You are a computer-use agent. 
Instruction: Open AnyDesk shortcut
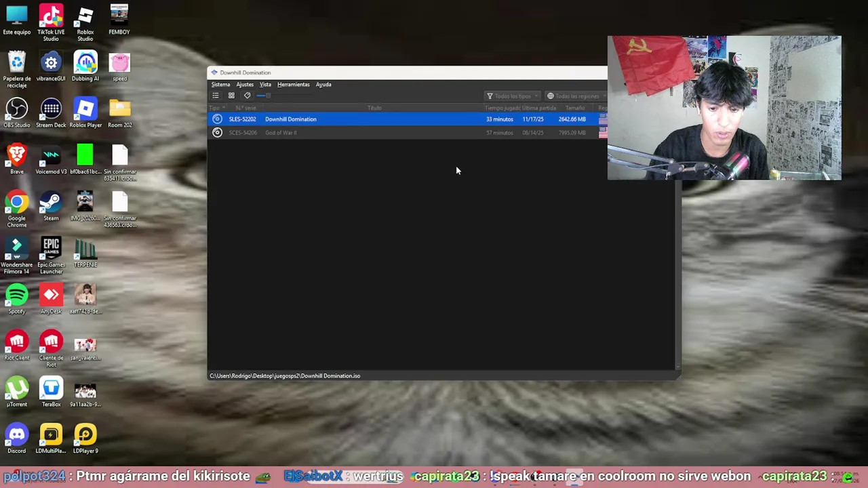pyautogui.click(x=51, y=300)
